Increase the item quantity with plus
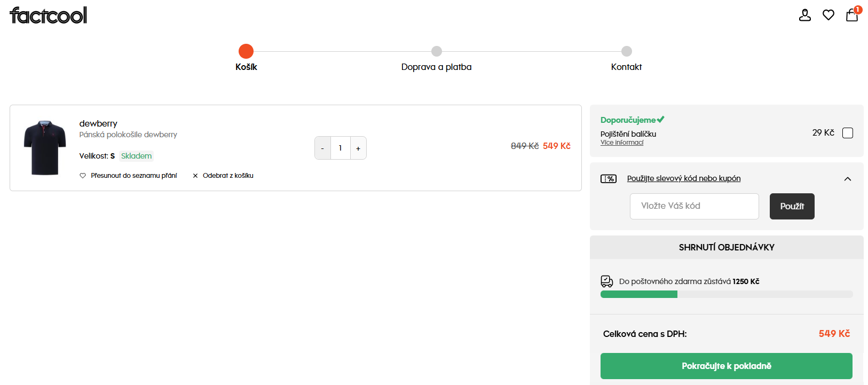Viewport: 868px width, 385px height. tap(358, 148)
